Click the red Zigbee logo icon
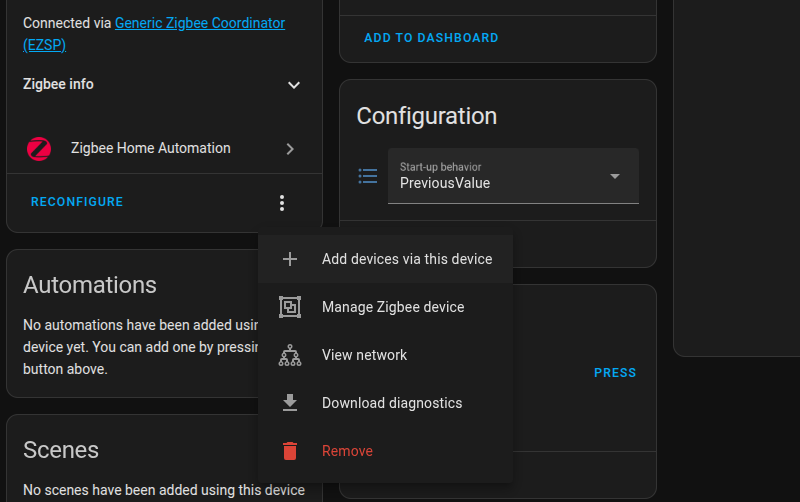Image resolution: width=800 pixels, height=502 pixels. coord(38,149)
